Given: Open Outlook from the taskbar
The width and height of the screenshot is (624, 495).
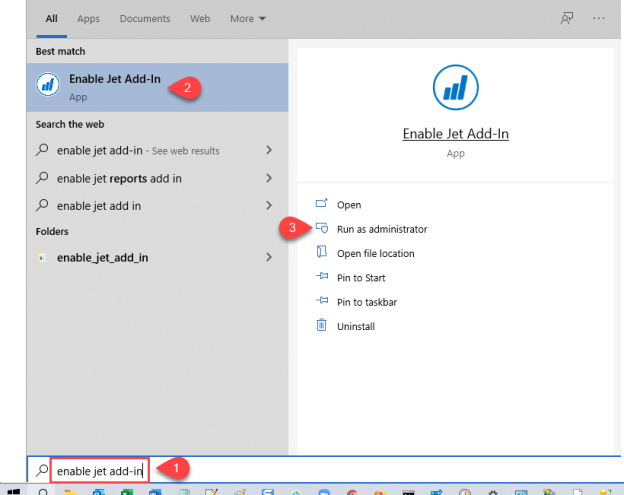Looking at the screenshot, I should [x=98, y=492].
